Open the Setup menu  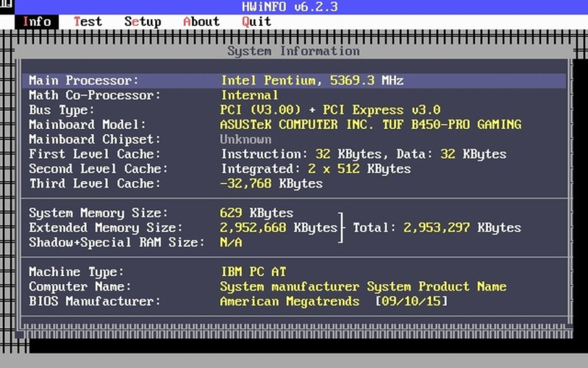click(143, 22)
